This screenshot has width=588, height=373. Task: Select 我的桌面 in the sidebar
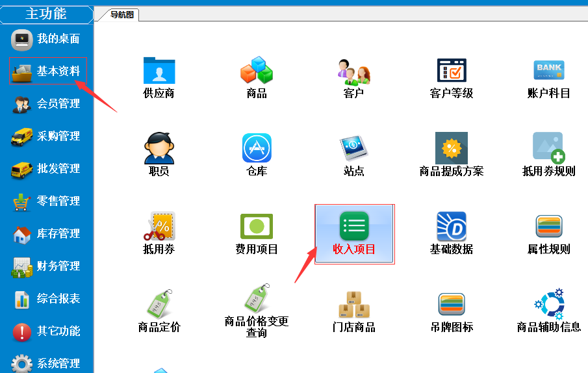pos(45,39)
